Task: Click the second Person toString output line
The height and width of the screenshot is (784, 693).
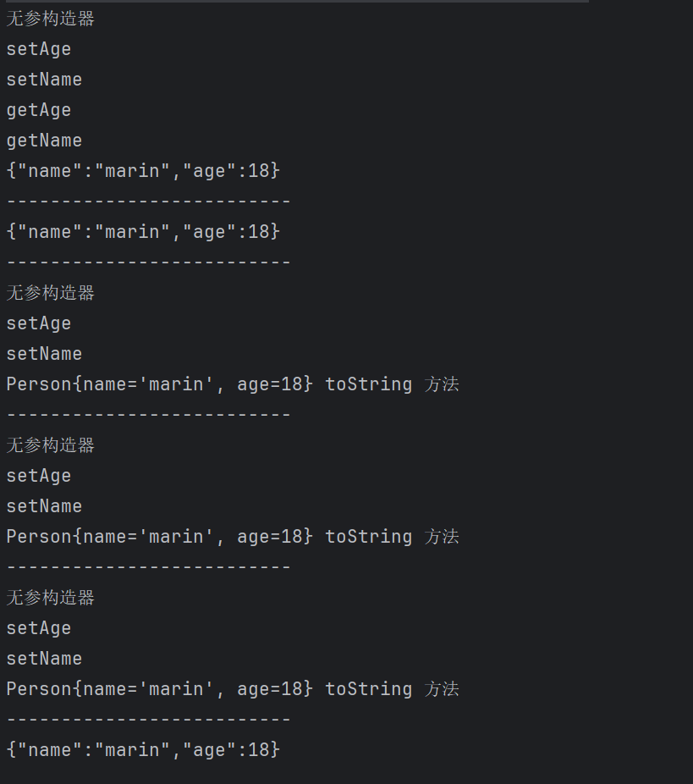Action: pos(233,537)
